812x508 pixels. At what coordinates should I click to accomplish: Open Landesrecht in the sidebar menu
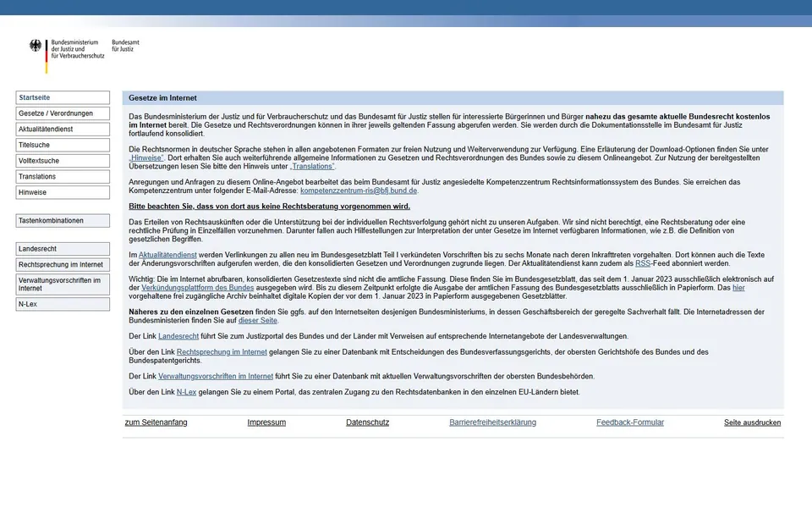click(x=63, y=249)
